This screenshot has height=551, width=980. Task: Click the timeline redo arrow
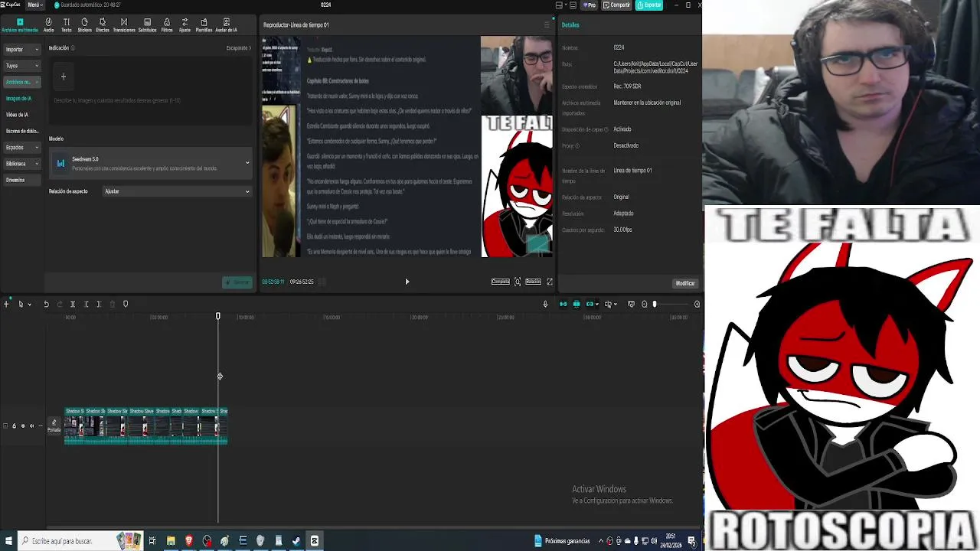[60, 305]
